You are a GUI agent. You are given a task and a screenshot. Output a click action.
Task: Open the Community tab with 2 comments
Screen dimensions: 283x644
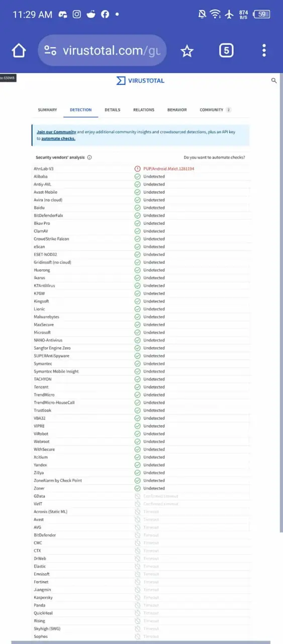215,110
